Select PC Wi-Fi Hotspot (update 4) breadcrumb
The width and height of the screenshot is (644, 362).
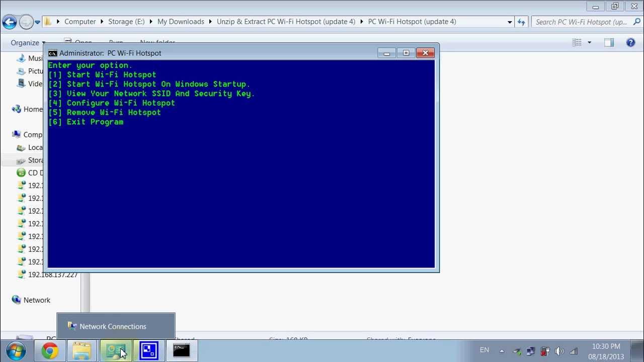click(412, 22)
